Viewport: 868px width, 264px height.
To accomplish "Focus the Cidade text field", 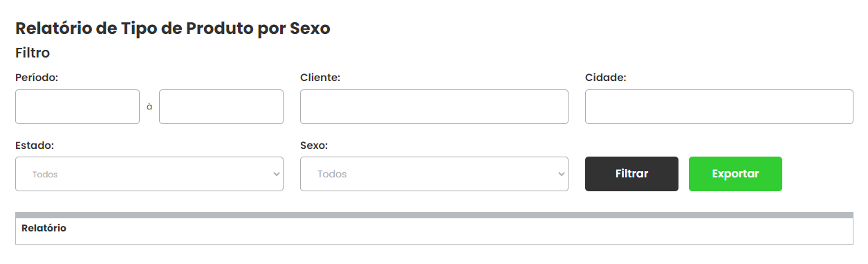I will pyautogui.click(x=719, y=107).
